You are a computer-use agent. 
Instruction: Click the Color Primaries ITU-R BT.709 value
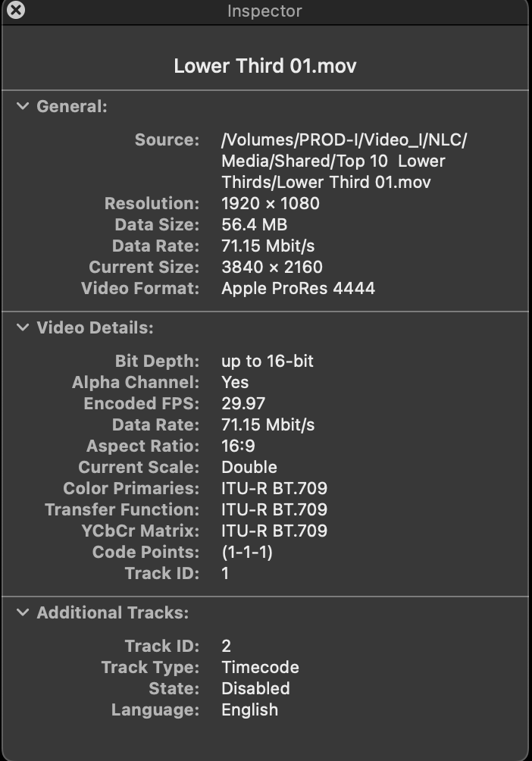(x=274, y=488)
